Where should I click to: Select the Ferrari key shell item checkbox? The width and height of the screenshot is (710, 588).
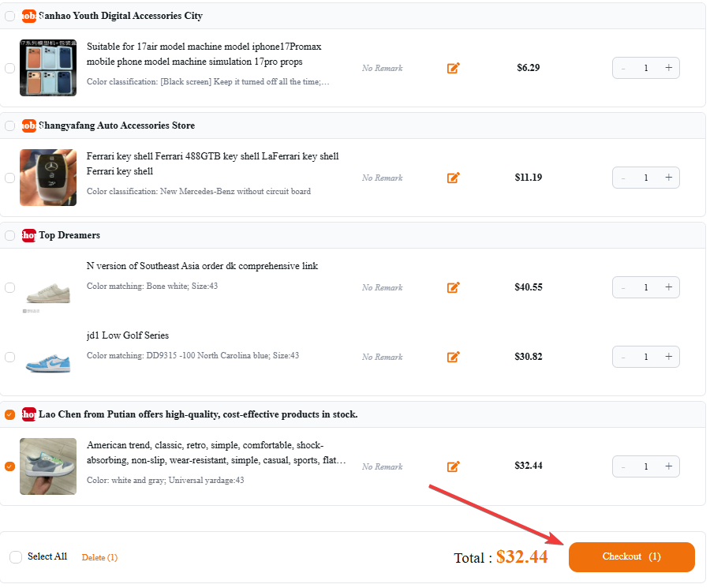coord(10,178)
